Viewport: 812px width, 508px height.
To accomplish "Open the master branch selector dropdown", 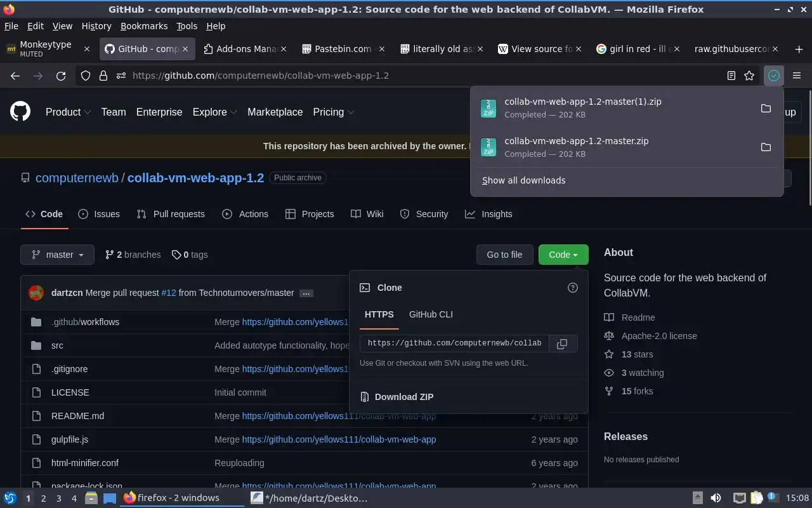I will coord(57,255).
